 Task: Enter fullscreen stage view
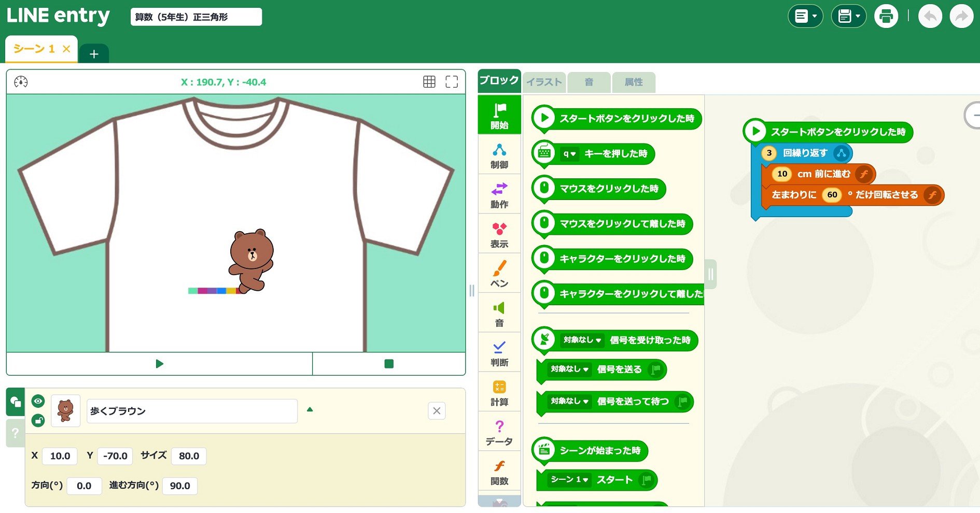[x=451, y=82]
